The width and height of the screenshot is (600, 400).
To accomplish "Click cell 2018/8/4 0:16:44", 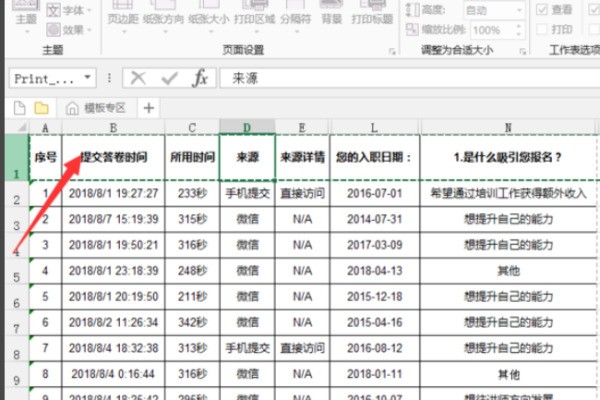I will click(x=113, y=374).
